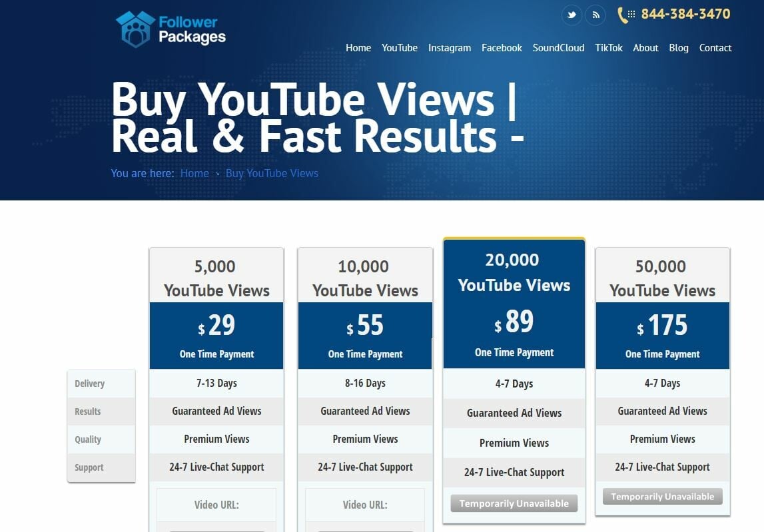
Task: Click One Time Payment under $89
Action: (x=514, y=353)
